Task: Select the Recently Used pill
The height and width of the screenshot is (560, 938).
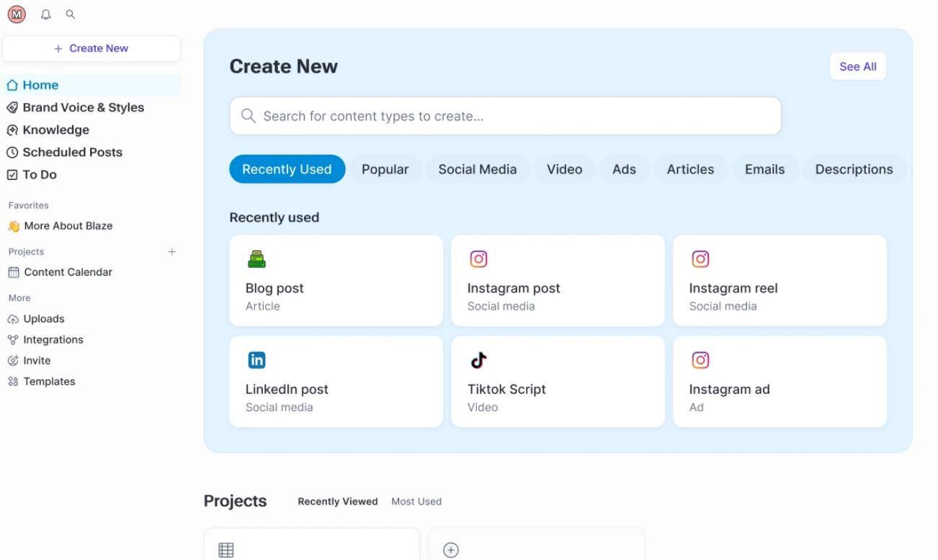Action: (287, 169)
